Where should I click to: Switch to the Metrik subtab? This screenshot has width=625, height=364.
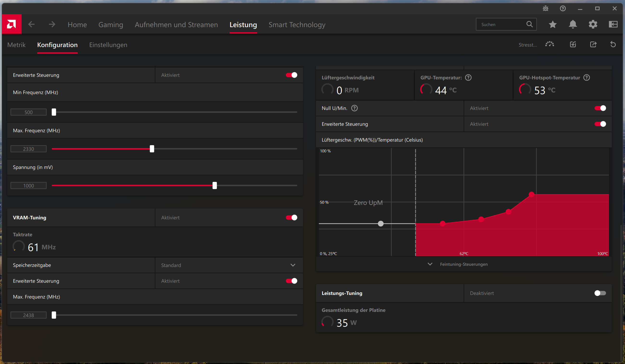tap(16, 45)
